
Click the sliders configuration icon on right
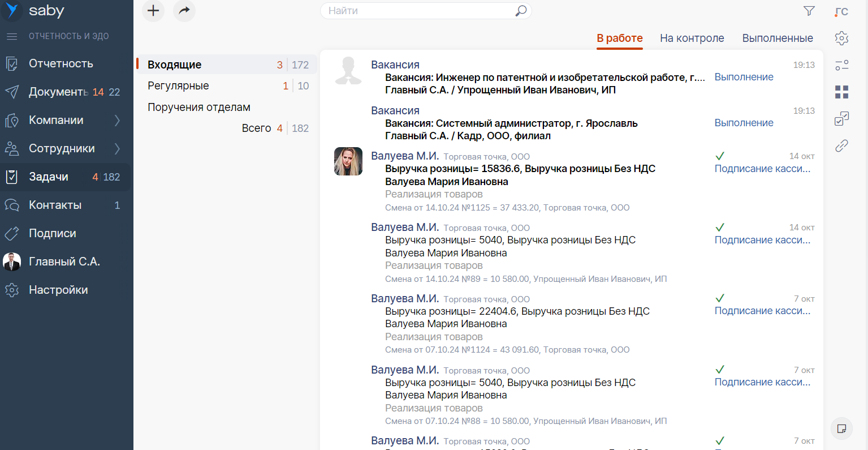coord(841,65)
